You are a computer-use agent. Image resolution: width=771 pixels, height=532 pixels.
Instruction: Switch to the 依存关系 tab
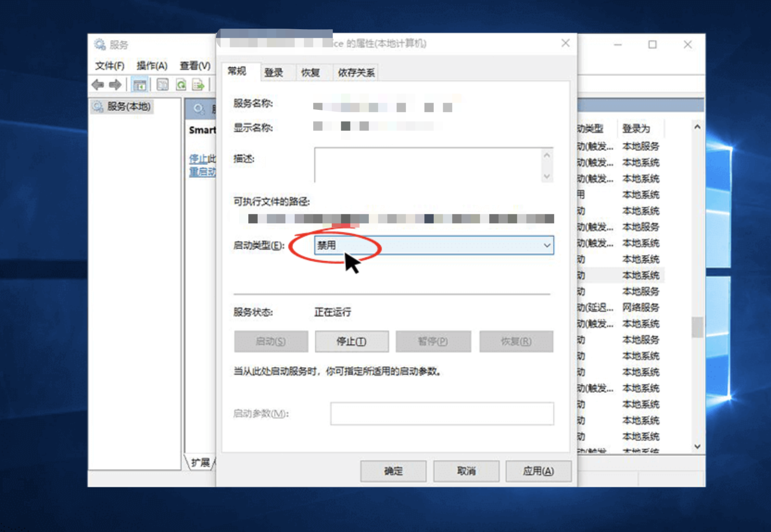tap(355, 72)
